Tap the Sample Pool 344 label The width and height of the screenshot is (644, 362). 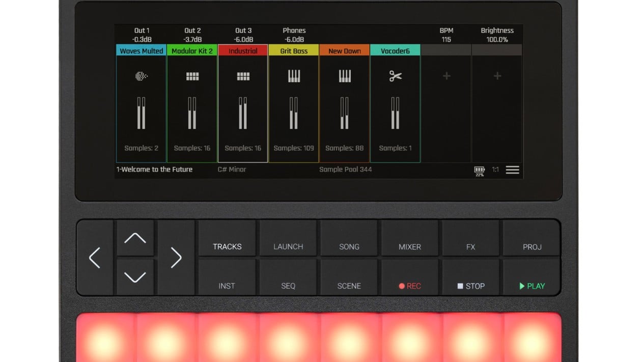(x=346, y=170)
